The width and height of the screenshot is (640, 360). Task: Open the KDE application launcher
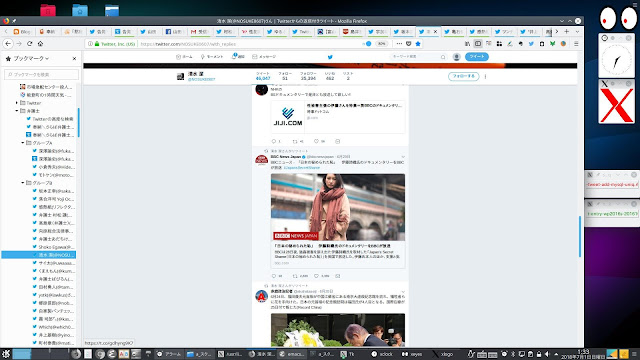coord(6,354)
